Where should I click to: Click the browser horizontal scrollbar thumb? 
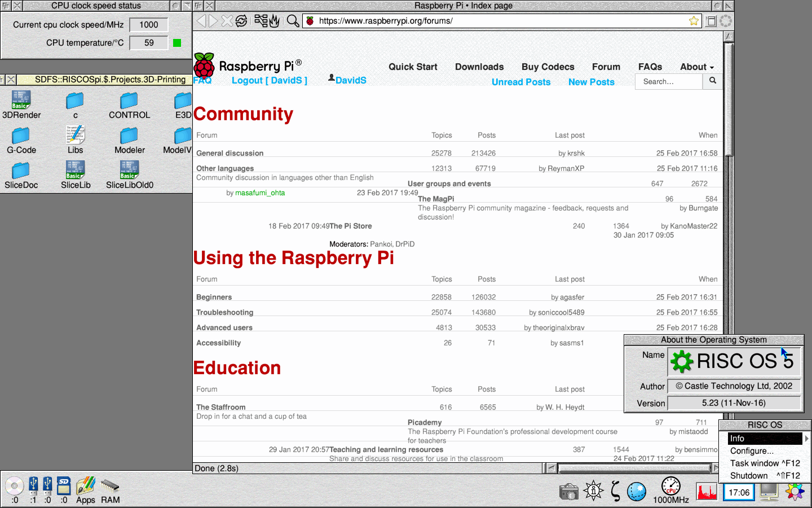(634, 468)
